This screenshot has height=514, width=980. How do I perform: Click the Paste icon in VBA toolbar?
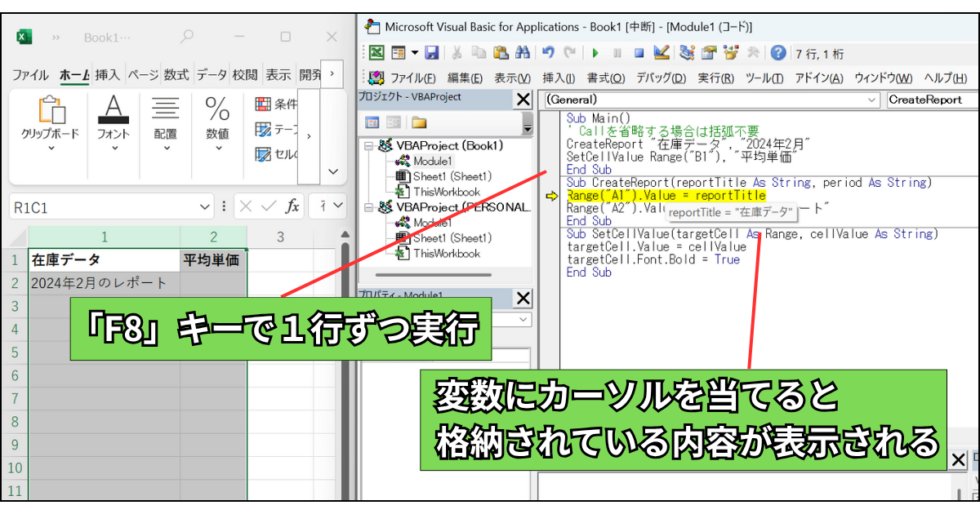(x=501, y=53)
